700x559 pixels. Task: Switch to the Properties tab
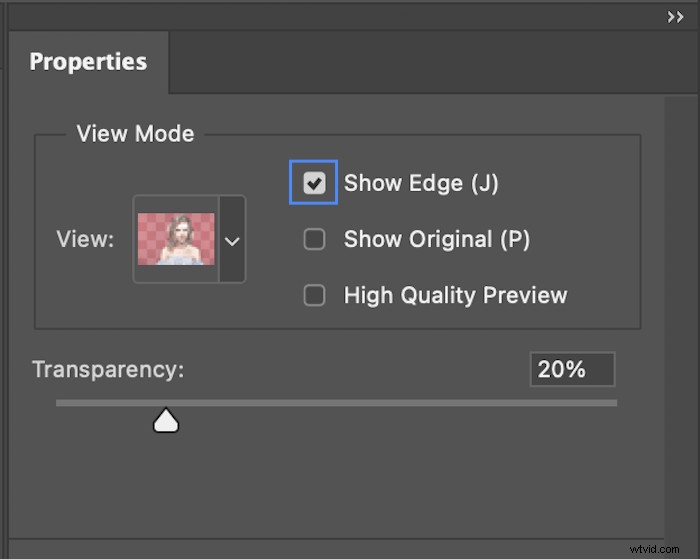[x=88, y=62]
